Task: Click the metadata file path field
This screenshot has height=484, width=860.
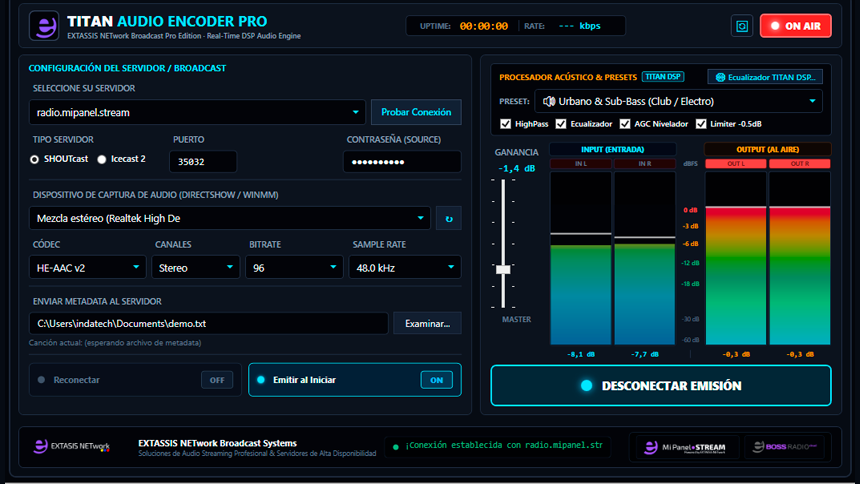Action: (x=208, y=324)
